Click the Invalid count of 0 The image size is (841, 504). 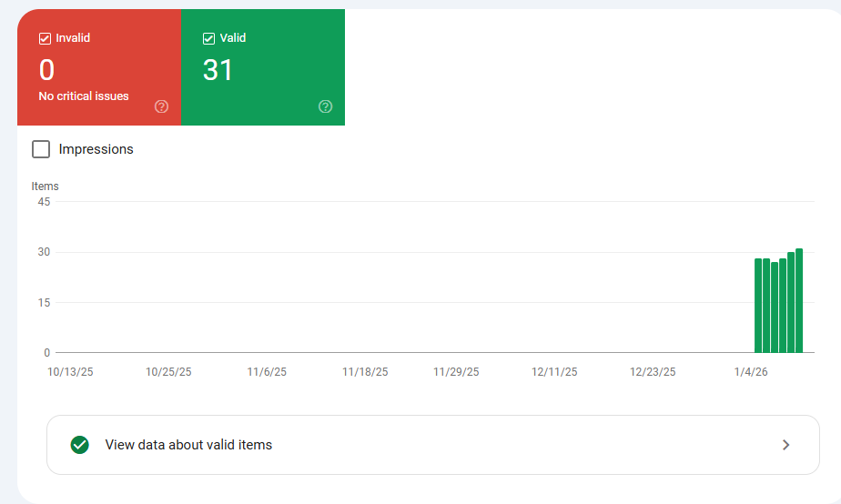(46, 70)
